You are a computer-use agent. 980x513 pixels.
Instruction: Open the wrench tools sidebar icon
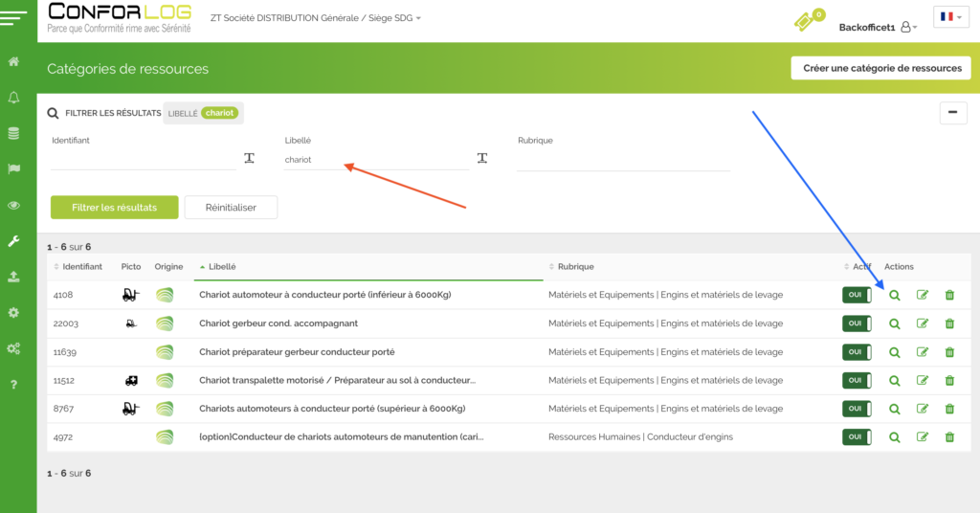(x=13, y=241)
